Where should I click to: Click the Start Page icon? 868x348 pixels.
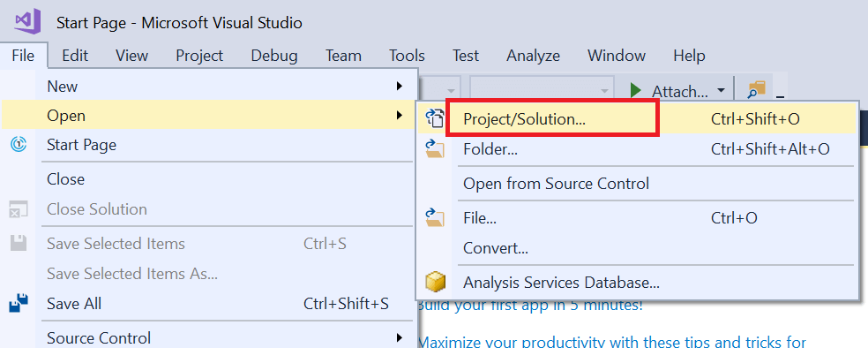tap(19, 145)
